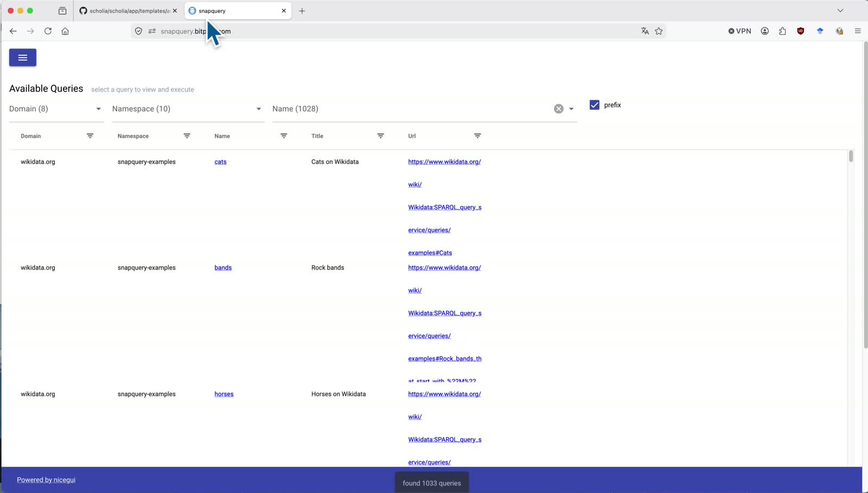
Task: Open the Firefox application menu
Action: (858, 31)
